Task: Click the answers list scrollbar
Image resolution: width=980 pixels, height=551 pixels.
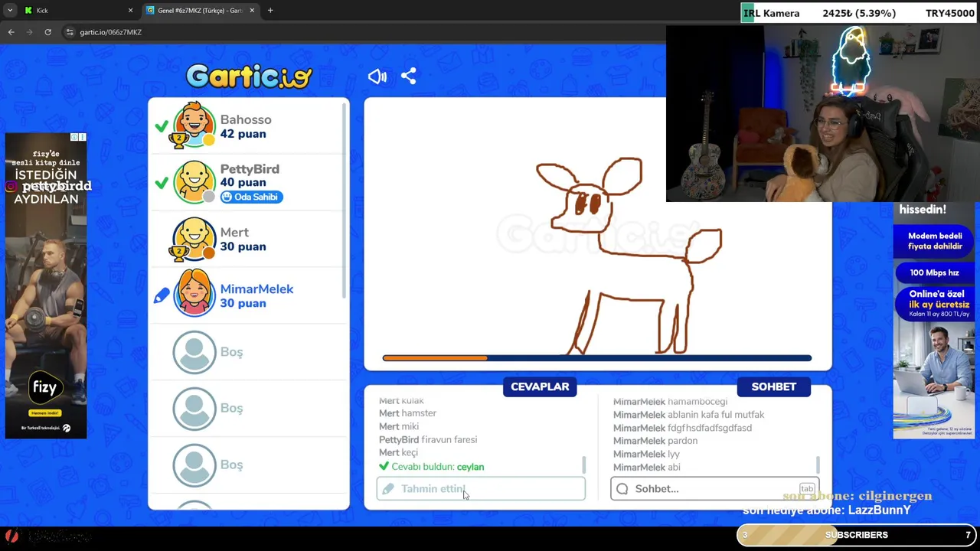Action: tap(584, 465)
